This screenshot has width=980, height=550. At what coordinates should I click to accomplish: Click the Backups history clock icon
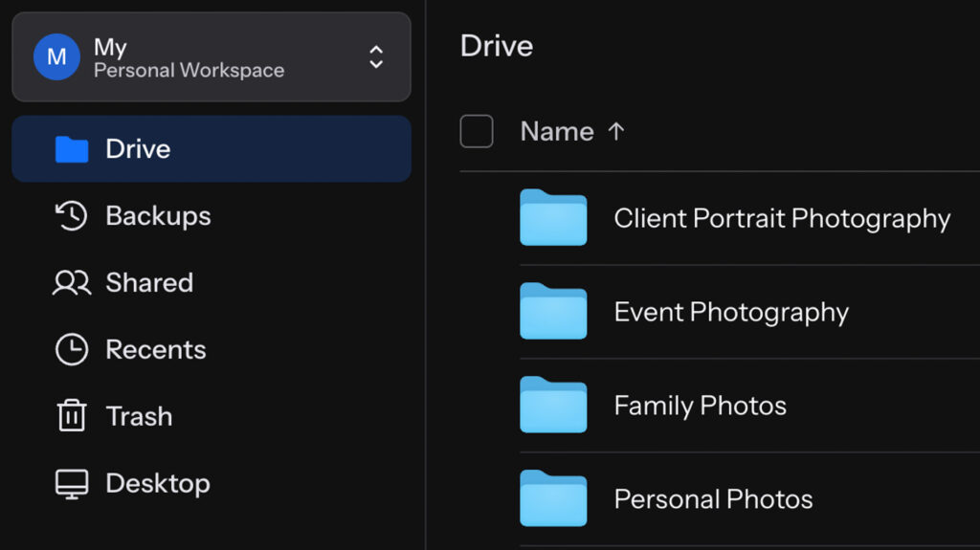point(71,215)
